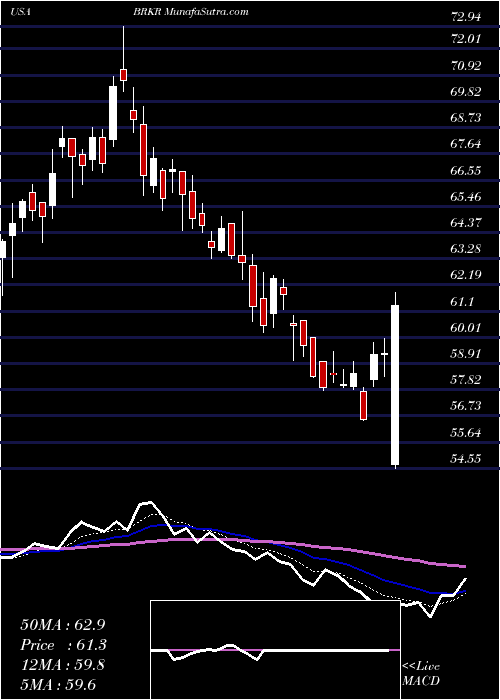Click the 72.94 price axis label
500x700 pixels.
[467, 18]
